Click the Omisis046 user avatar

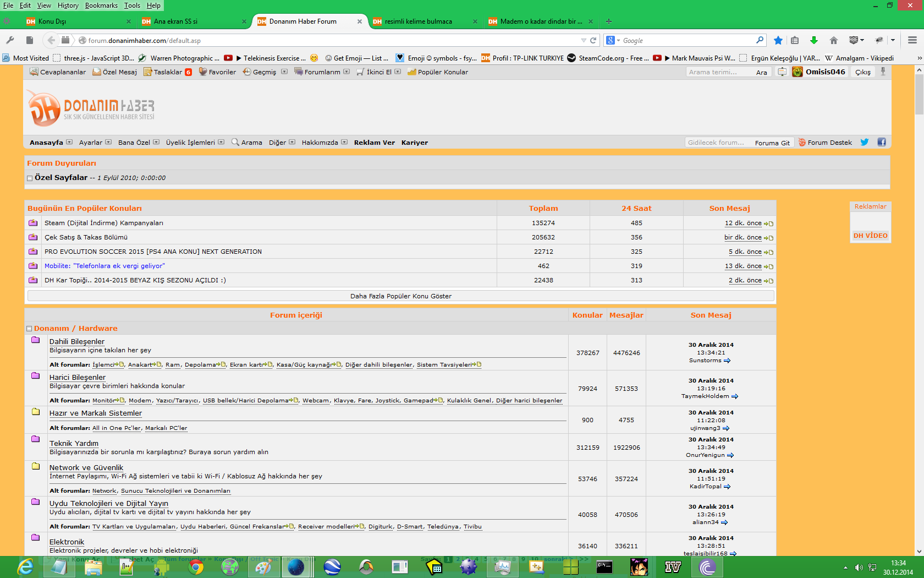pos(798,72)
